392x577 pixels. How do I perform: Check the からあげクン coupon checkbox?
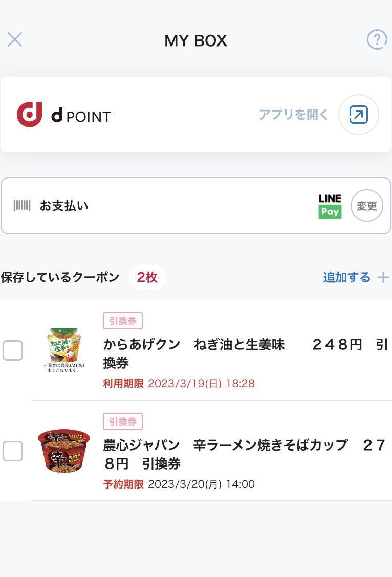pyautogui.click(x=13, y=350)
